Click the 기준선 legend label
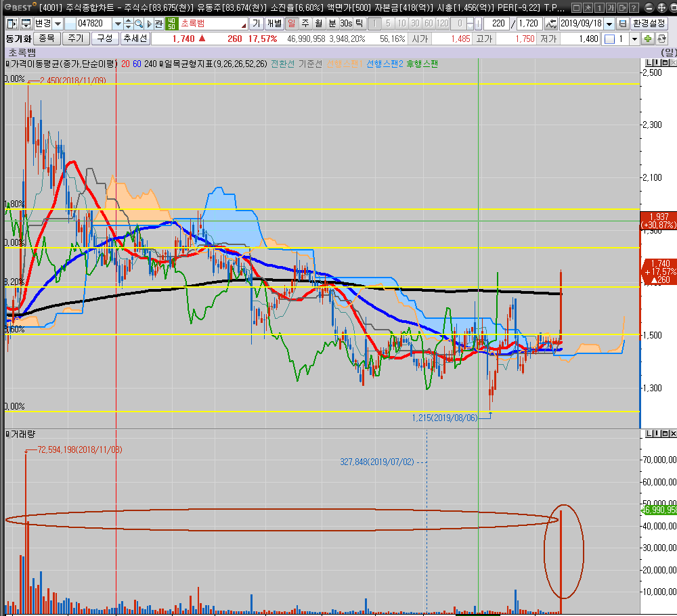The width and height of the screenshot is (677, 616). point(311,64)
